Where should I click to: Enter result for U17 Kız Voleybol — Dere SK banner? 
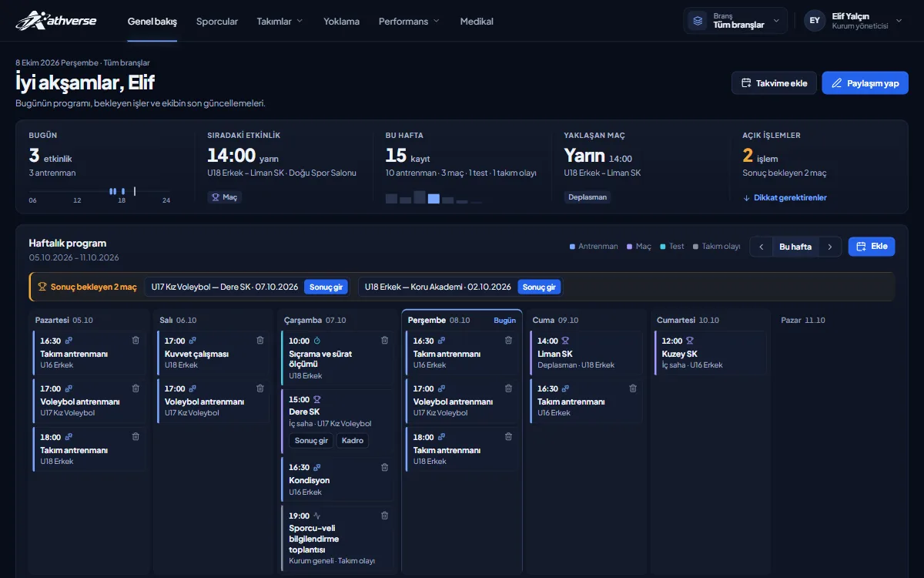tap(326, 287)
